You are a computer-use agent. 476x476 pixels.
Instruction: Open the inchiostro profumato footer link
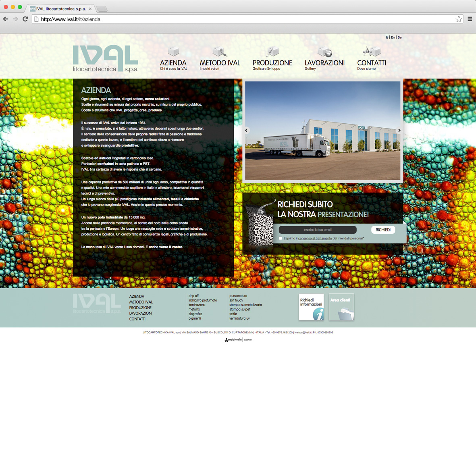202,300
